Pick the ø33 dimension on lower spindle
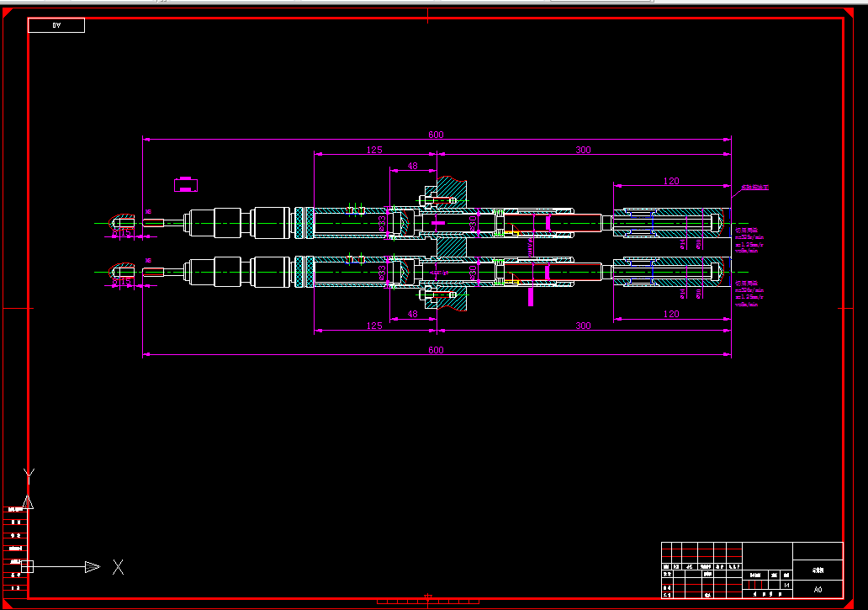 tap(382, 273)
